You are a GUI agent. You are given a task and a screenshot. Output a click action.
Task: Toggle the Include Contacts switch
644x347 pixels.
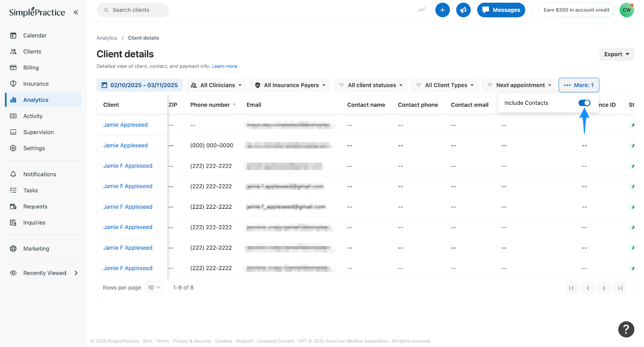(584, 103)
